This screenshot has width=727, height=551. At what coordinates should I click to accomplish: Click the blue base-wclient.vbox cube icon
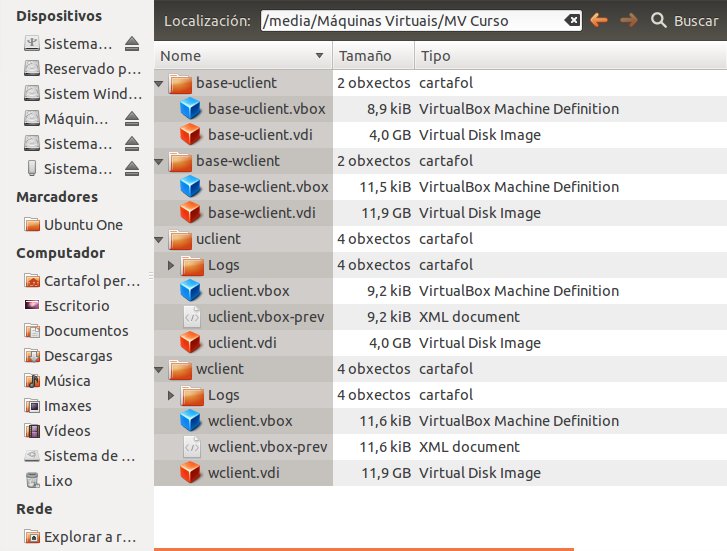[x=190, y=187]
